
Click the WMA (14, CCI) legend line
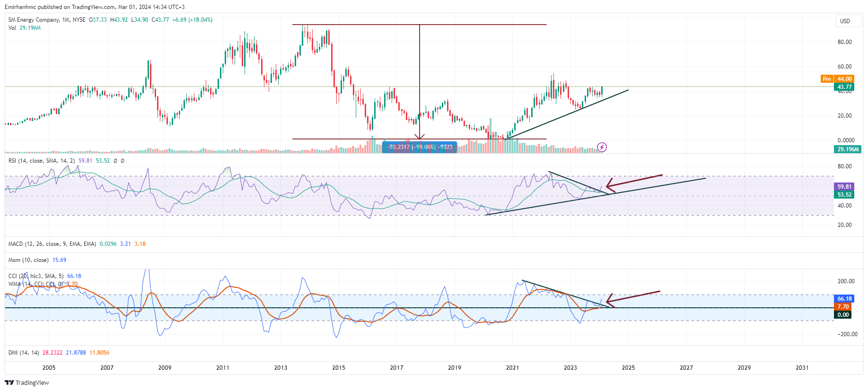point(35,284)
